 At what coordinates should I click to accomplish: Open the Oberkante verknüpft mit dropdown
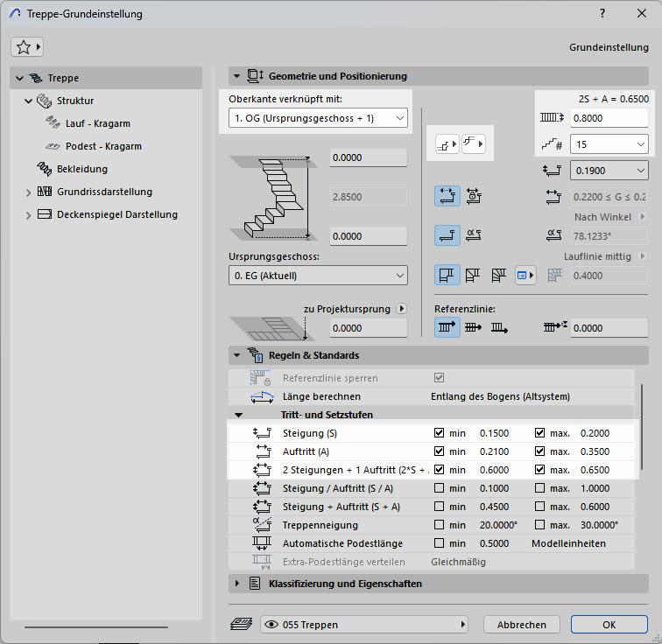(318, 117)
